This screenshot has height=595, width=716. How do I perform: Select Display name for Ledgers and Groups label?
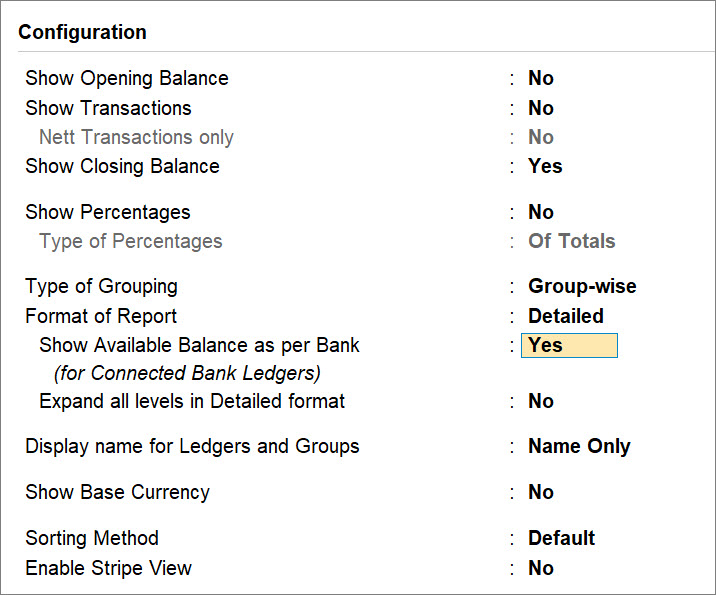tap(192, 447)
